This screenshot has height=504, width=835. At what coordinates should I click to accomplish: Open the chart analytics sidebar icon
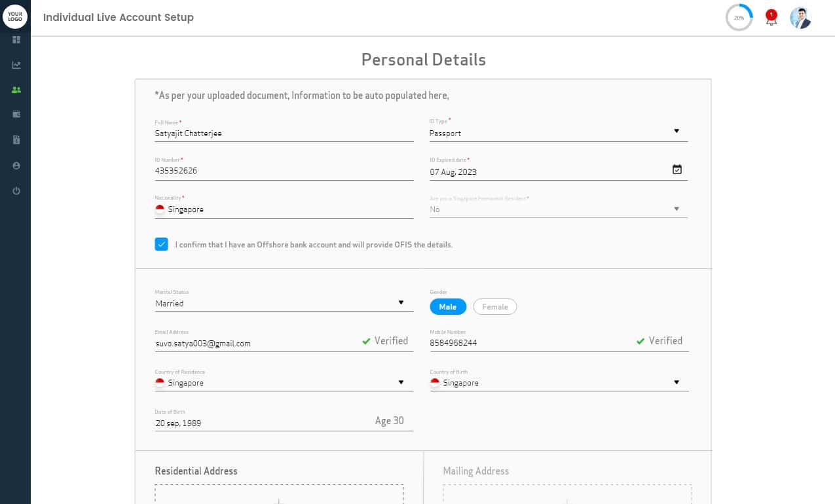[x=16, y=65]
